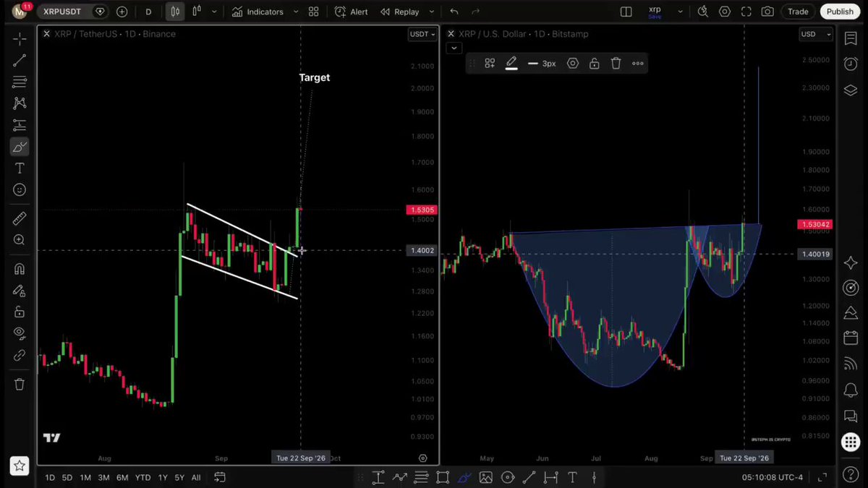Expand the Indicators dropdown arrow

tap(295, 12)
